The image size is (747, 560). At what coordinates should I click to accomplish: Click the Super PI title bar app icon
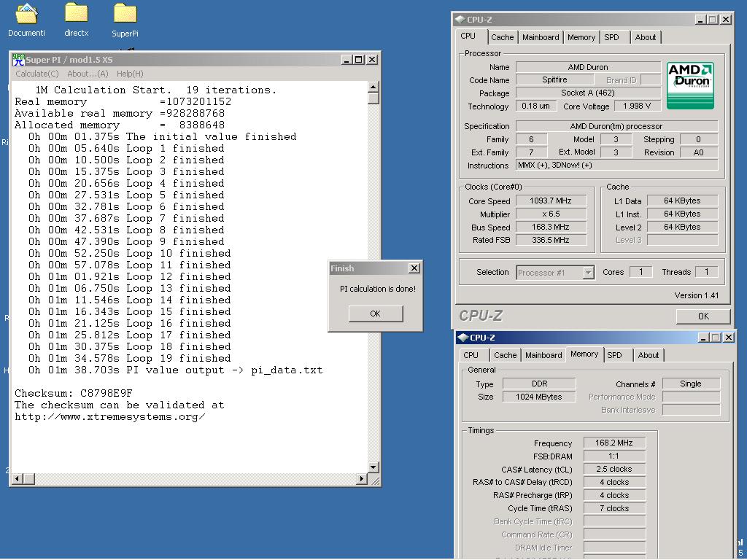18,60
